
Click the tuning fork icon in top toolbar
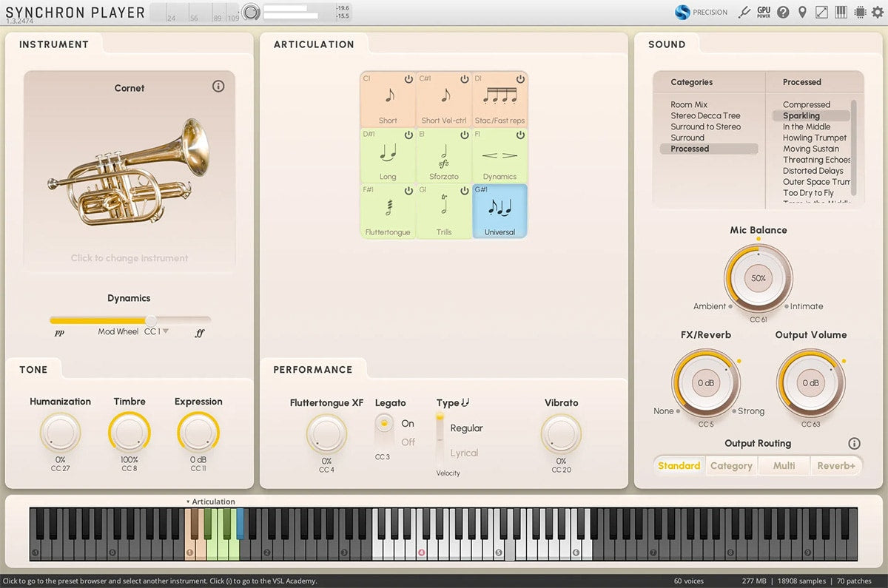tap(745, 12)
